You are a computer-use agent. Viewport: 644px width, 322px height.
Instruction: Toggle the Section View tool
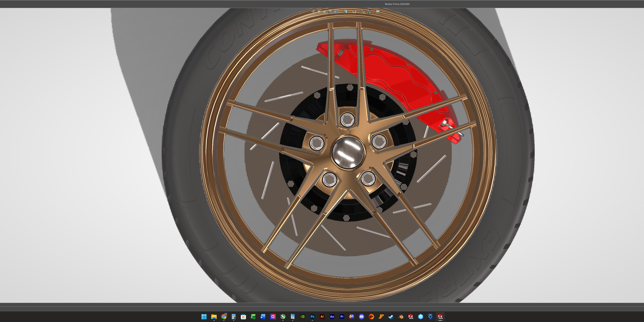click(331, 12)
